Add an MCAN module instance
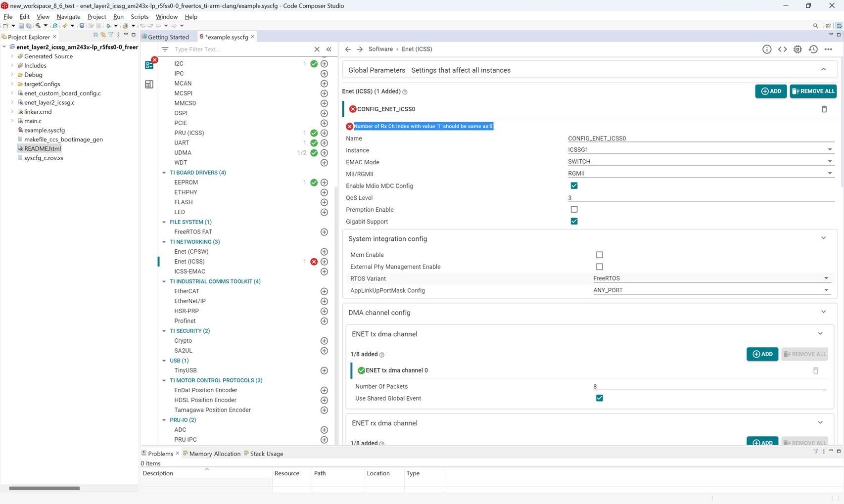844x504 pixels. point(324,84)
